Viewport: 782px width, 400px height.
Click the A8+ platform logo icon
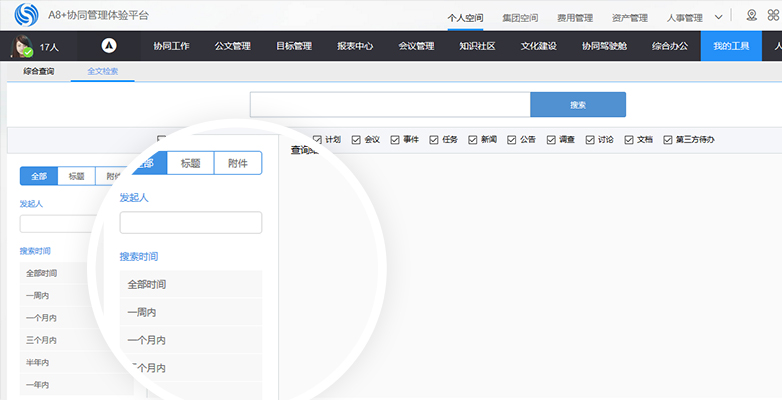click(x=26, y=16)
